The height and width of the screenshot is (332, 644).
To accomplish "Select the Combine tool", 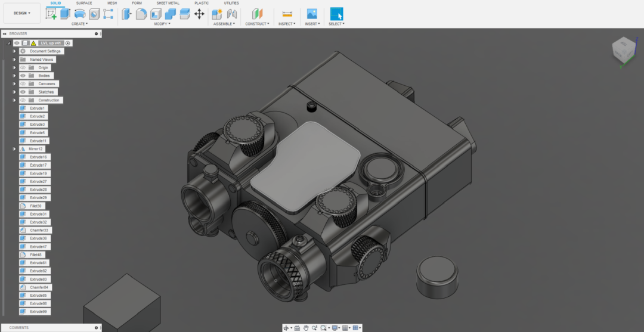I will point(170,14).
